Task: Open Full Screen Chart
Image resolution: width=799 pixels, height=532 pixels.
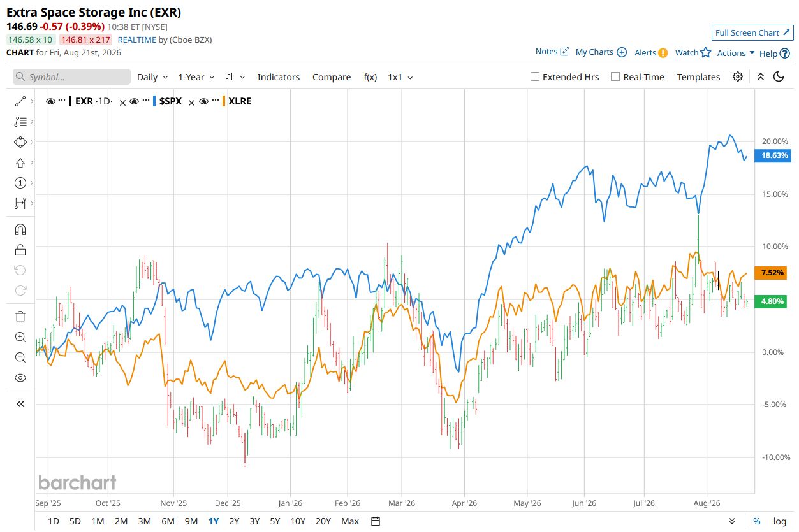Action: pyautogui.click(x=752, y=32)
